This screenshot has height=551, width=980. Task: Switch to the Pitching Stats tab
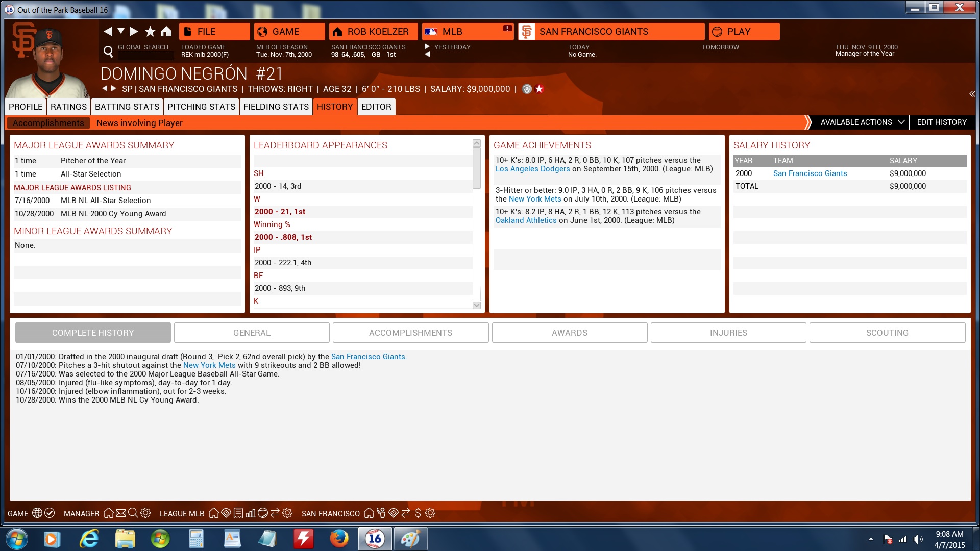click(201, 107)
